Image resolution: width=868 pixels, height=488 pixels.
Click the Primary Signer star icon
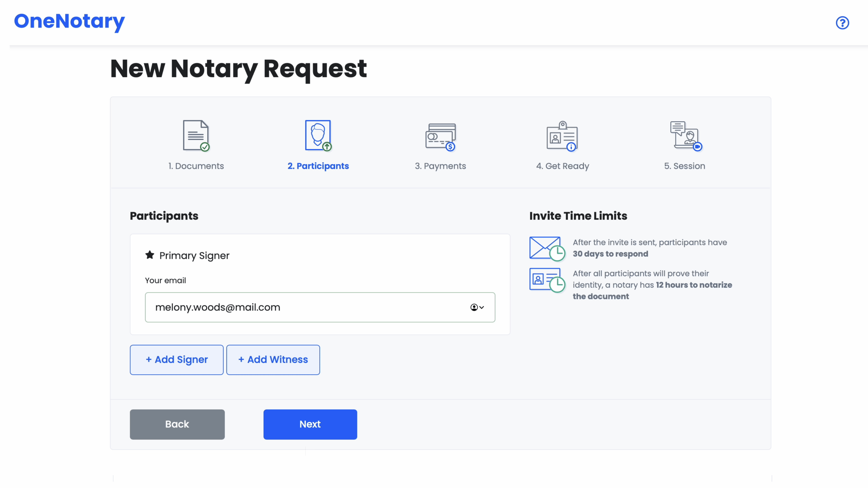(x=150, y=255)
